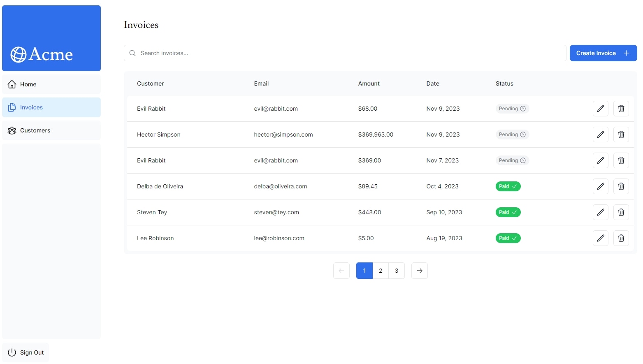Click the Lee Robinson customer name
The height and width of the screenshot is (364, 643).
coord(156,238)
